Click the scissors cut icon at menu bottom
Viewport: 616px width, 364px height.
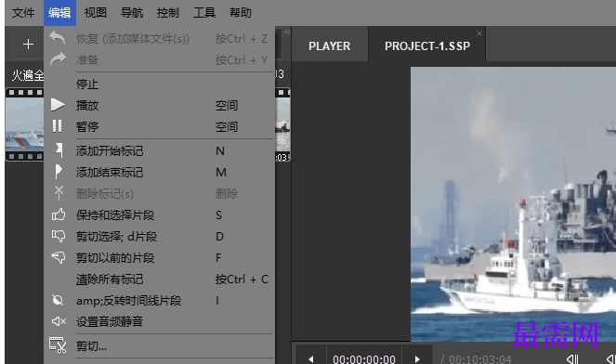click(58, 345)
